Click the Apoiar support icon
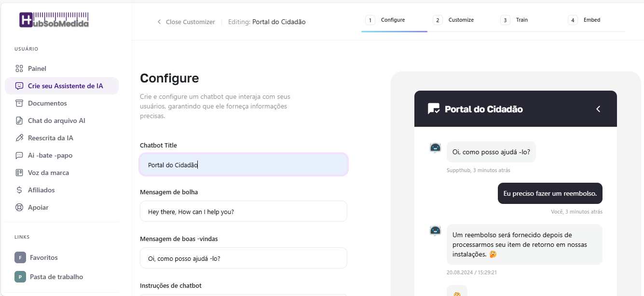The image size is (644, 296). [19, 207]
